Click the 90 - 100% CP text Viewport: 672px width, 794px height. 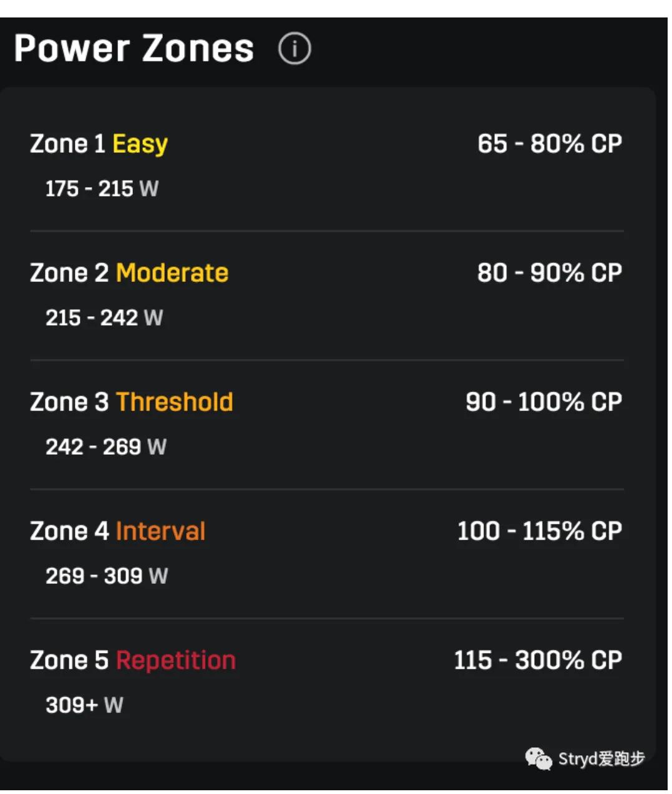(x=543, y=402)
